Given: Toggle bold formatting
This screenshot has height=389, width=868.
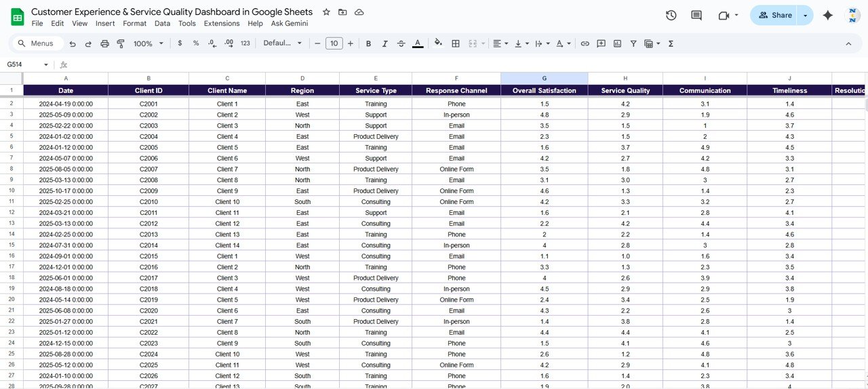Looking at the screenshot, I should coord(368,43).
